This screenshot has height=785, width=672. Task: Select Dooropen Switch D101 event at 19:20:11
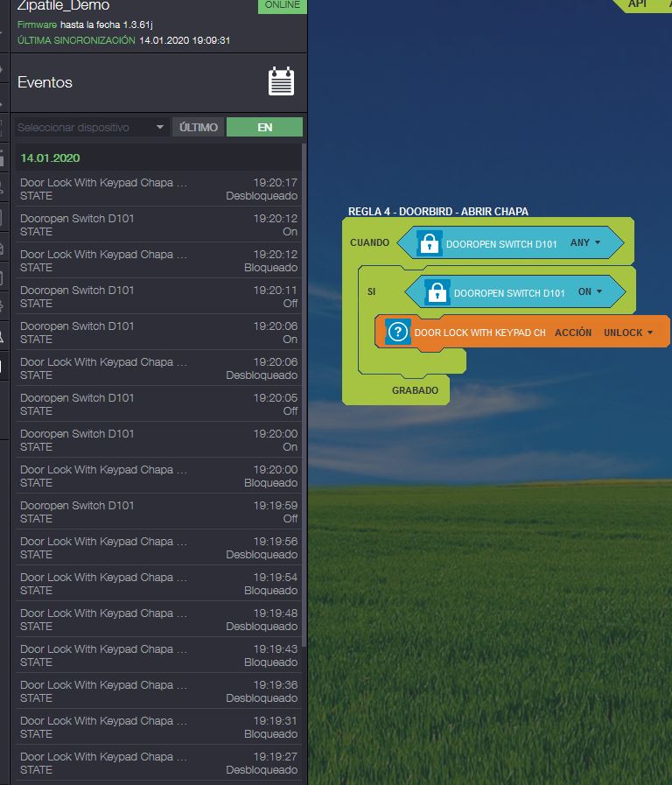tap(158, 297)
